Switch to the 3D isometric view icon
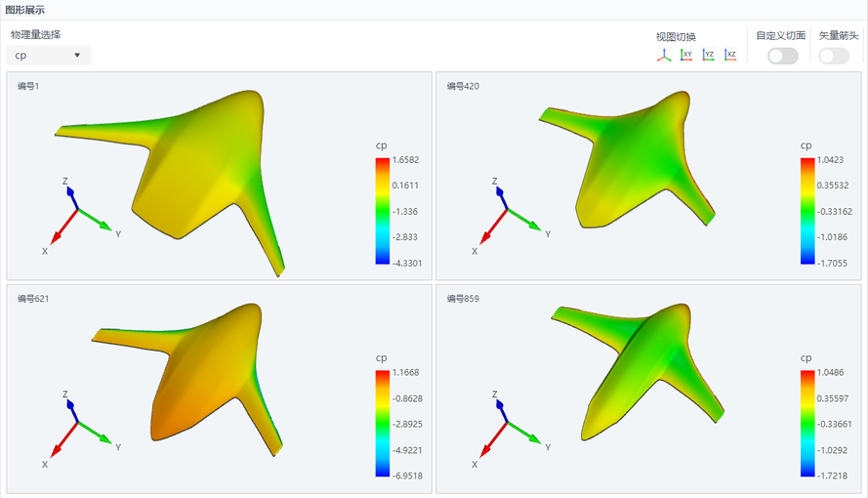Screen dimensions: 868x498 click(664, 55)
